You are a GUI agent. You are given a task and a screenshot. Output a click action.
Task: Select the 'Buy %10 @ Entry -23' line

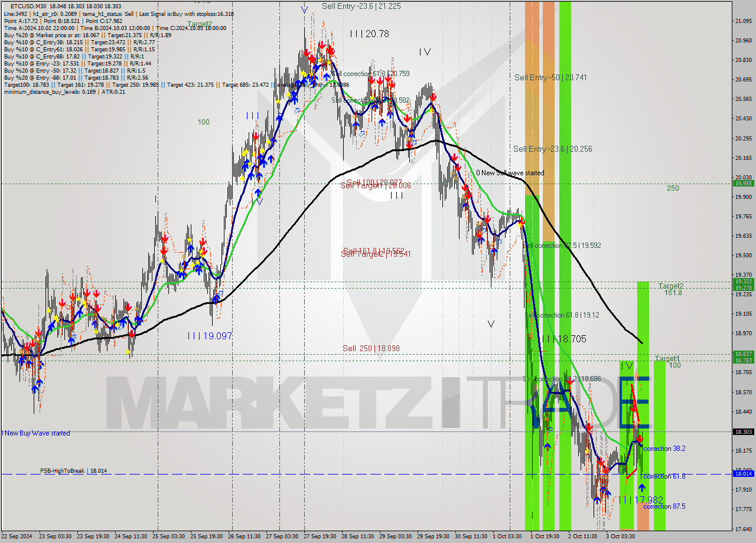[x=77, y=63]
